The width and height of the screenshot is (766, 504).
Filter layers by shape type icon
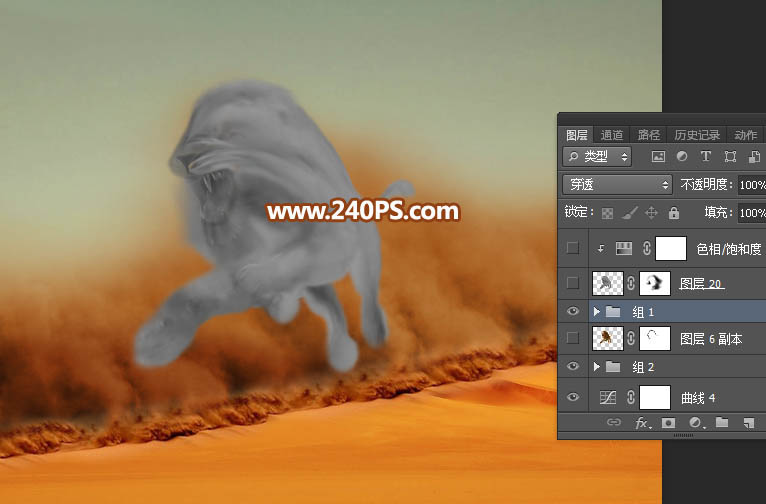tap(730, 156)
